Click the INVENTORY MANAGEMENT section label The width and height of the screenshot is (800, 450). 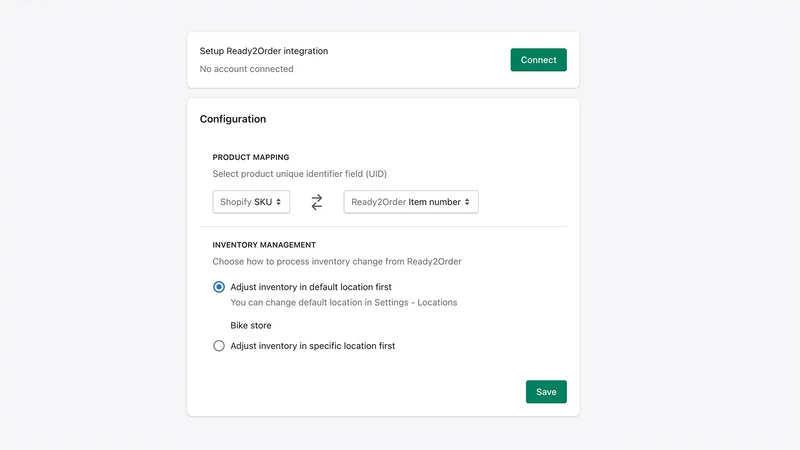pos(264,245)
